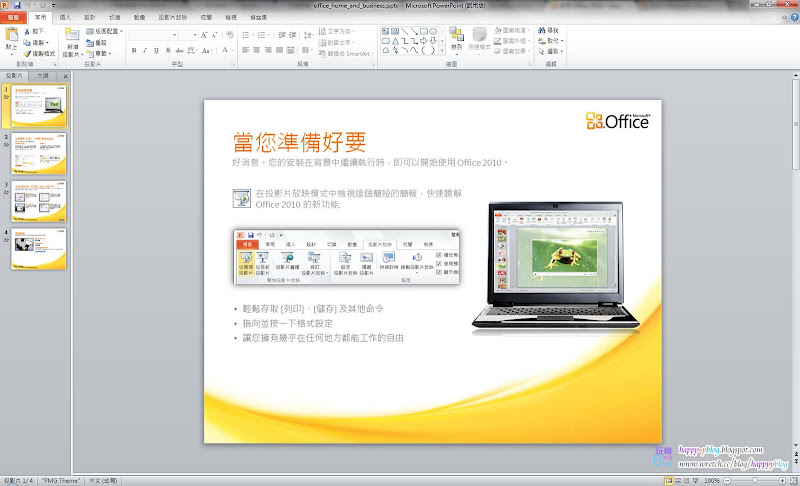Select the Rectangle shape in shapes gallery

(x=423, y=31)
